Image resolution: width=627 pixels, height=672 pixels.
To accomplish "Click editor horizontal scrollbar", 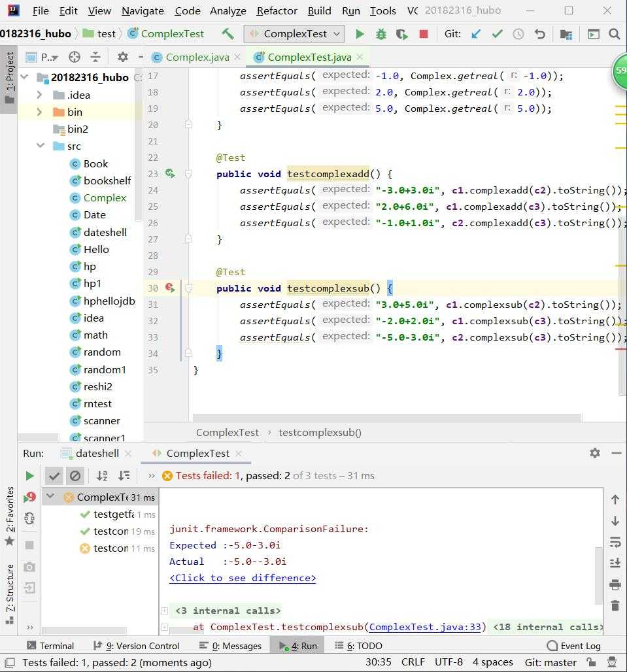I will (387, 418).
